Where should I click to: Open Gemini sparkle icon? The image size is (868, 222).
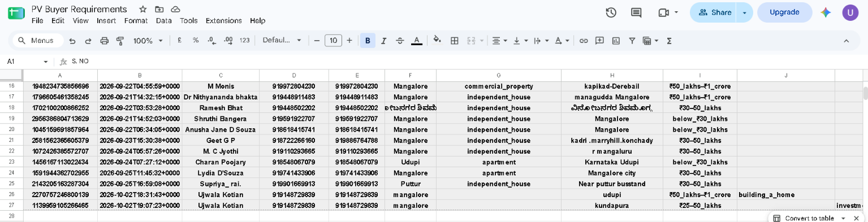point(826,12)
